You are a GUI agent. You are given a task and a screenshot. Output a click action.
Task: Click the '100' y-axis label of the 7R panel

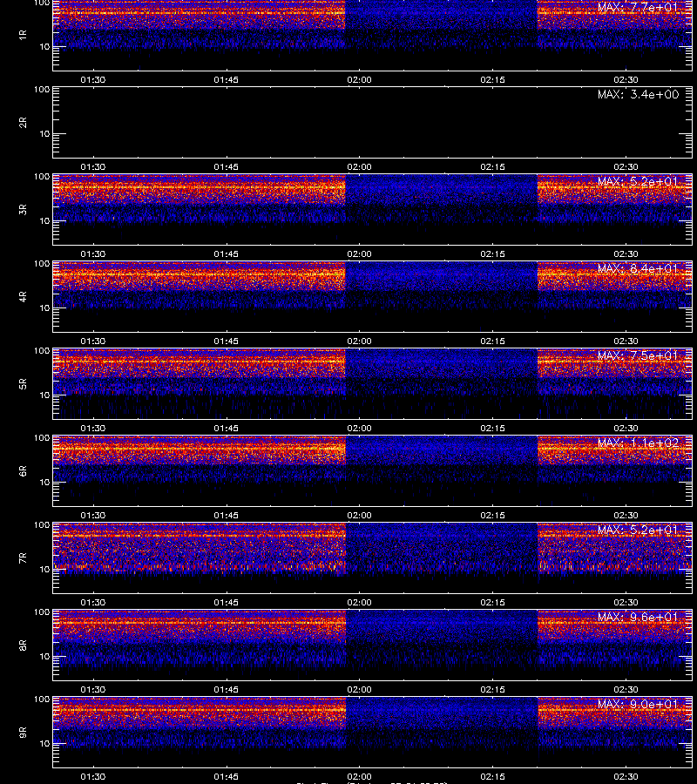coord(42,525)
